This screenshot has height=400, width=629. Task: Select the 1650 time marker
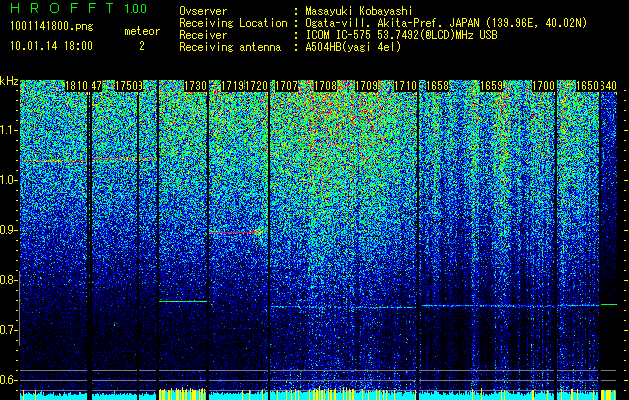[587, 86]
